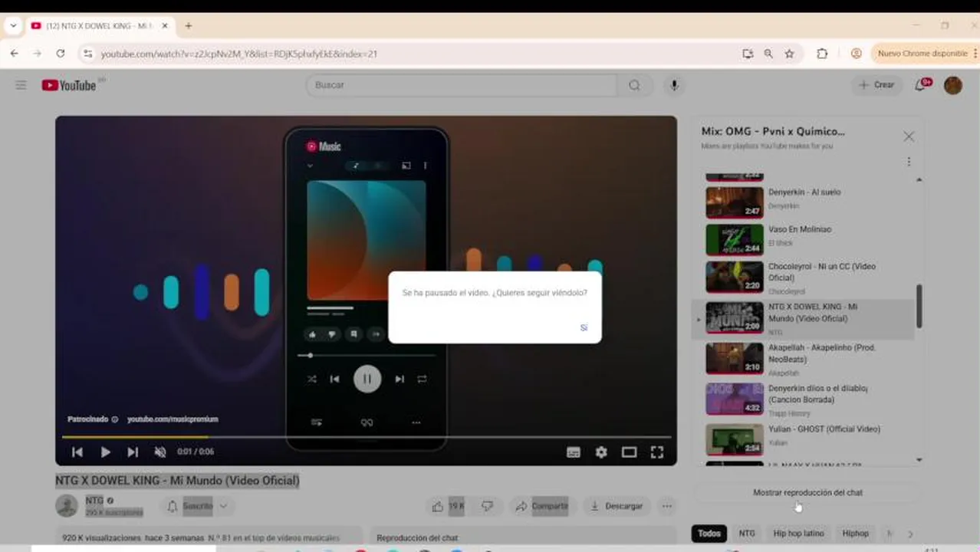Seek on the video progress bar
The width and height of the screenshot is (980, 552).
pyautogui.click(x=367, y=437)
